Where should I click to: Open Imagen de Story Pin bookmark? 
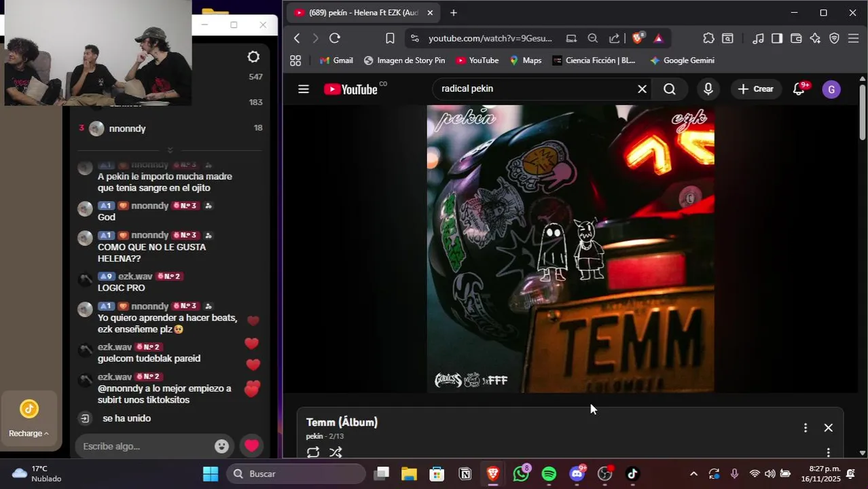[x=404, y=60]
